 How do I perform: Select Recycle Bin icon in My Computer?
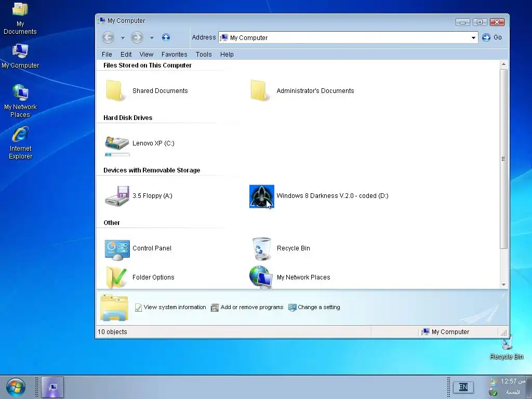pos(262,249)
